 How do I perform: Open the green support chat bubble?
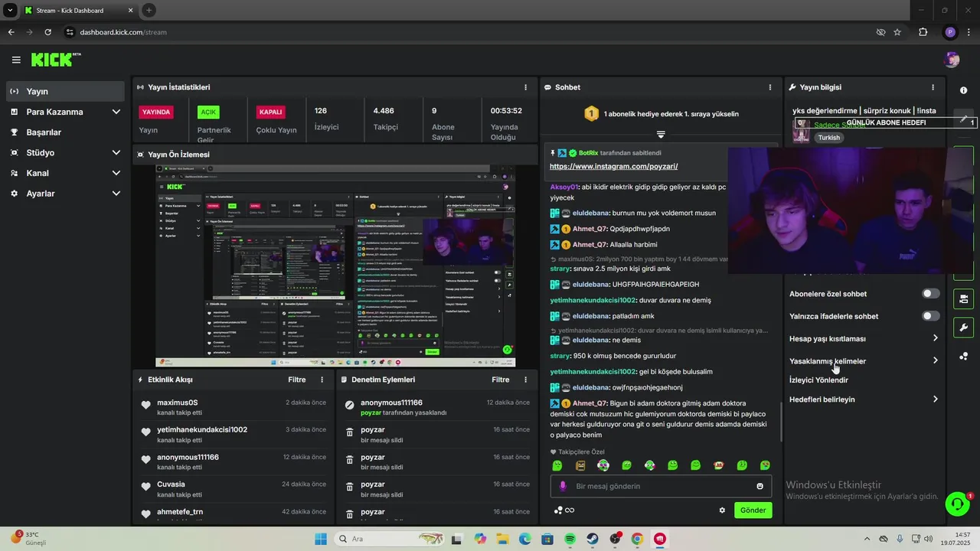coord(957,504)
